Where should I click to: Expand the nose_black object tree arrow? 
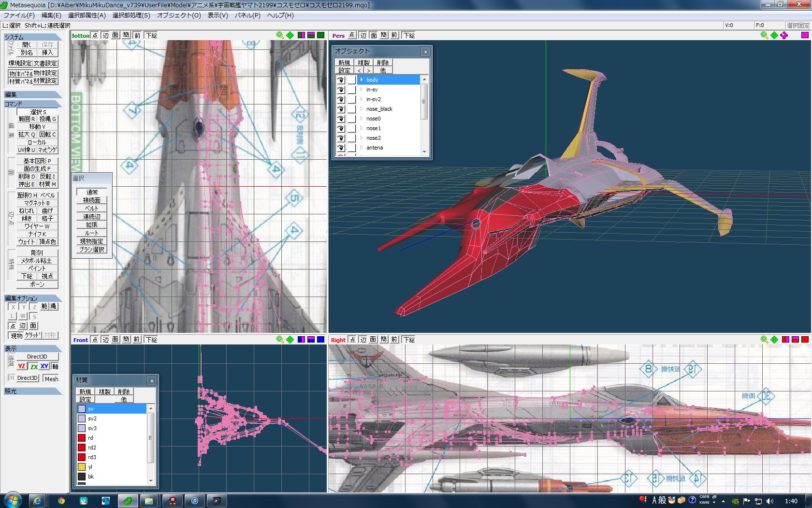point(362,109)
